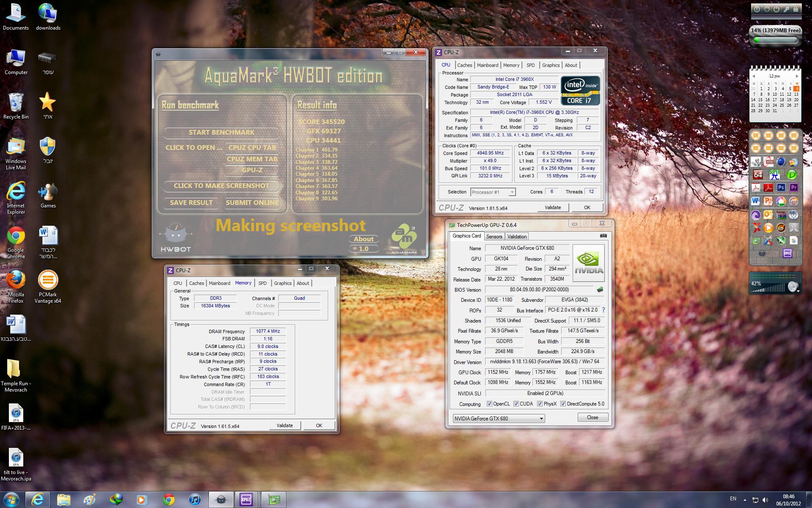Click the speaker icon in volume gadget

tap(792, 287)
